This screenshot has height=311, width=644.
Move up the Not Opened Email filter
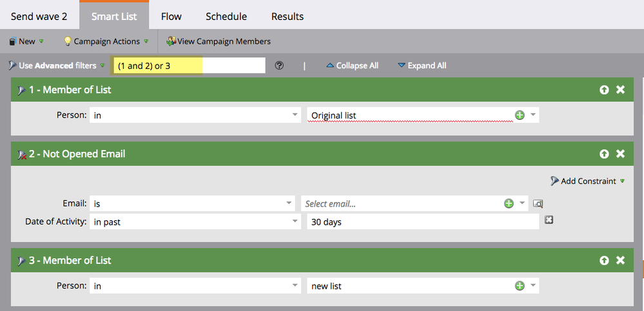point(604,154)
